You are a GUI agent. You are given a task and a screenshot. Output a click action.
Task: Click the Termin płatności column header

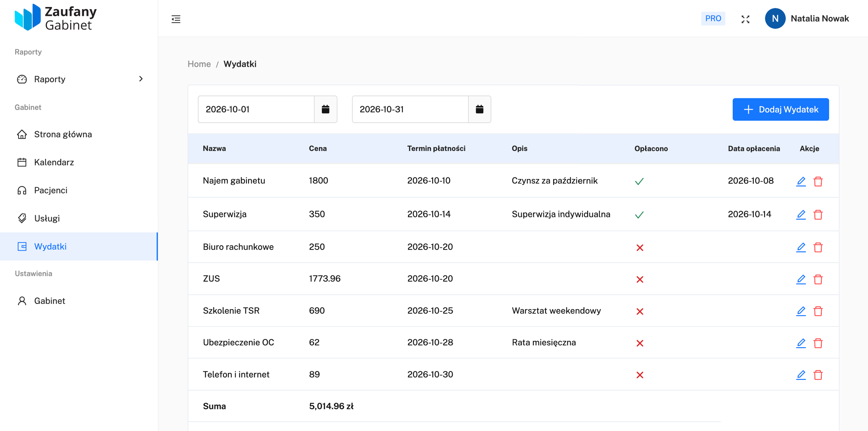[436, 149]
